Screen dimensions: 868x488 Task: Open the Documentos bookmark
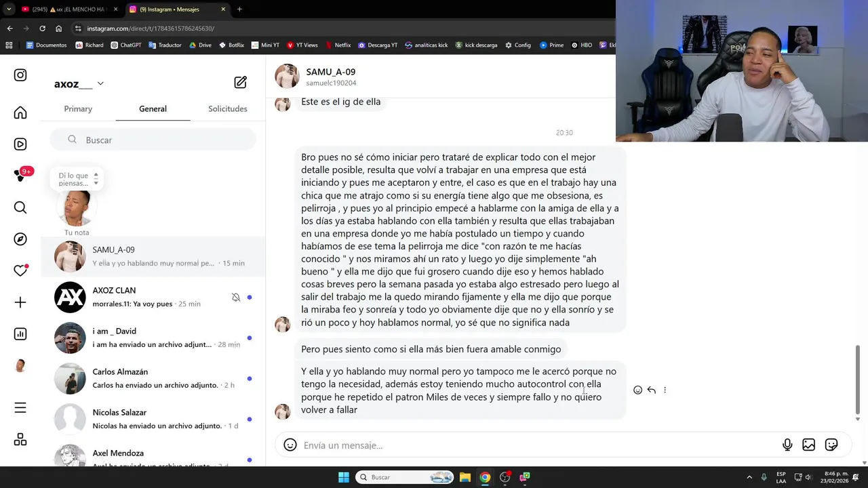pyautogui.click(x=46, y=45)
